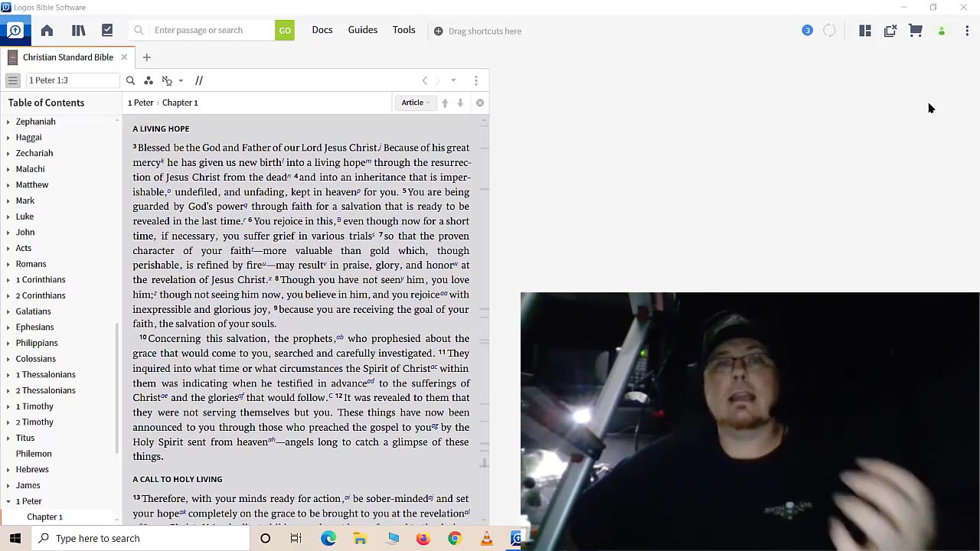The width and height of the screenshot is (980, 551).
Task: Click the A CALL TO HOLY LIVING heading
Action: [x=178, y=479]
